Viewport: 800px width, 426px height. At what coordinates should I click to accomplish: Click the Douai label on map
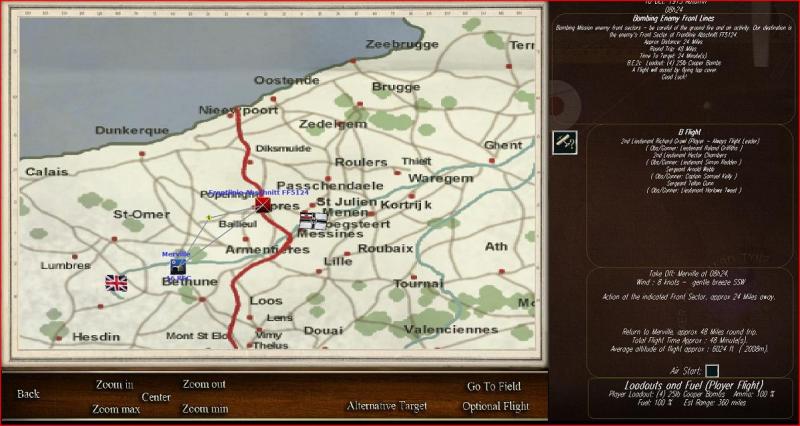pyautogui.click(x=323, y=331)
